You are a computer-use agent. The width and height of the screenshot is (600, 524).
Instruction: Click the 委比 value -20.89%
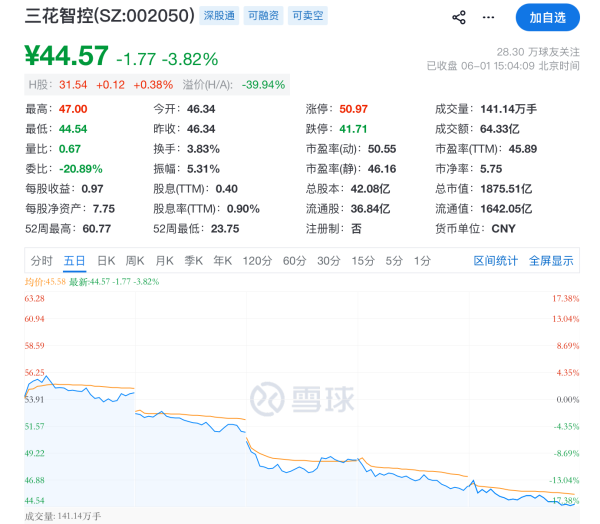click(81, 169)
